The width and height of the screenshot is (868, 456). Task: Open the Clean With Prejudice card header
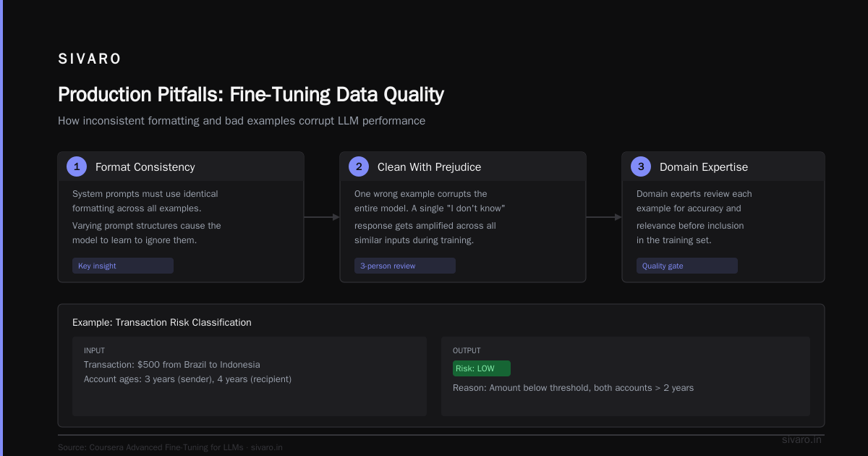463,166
